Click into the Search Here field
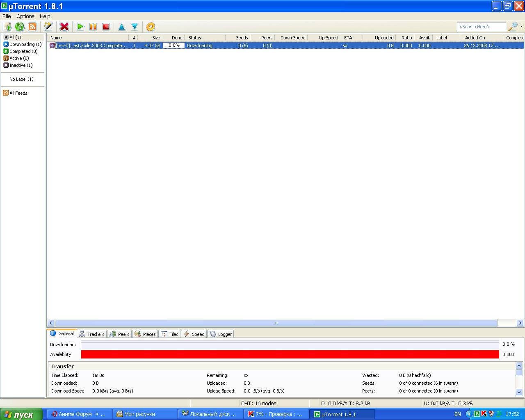This screenshot has width=525, height=420. tap(482, 27)
